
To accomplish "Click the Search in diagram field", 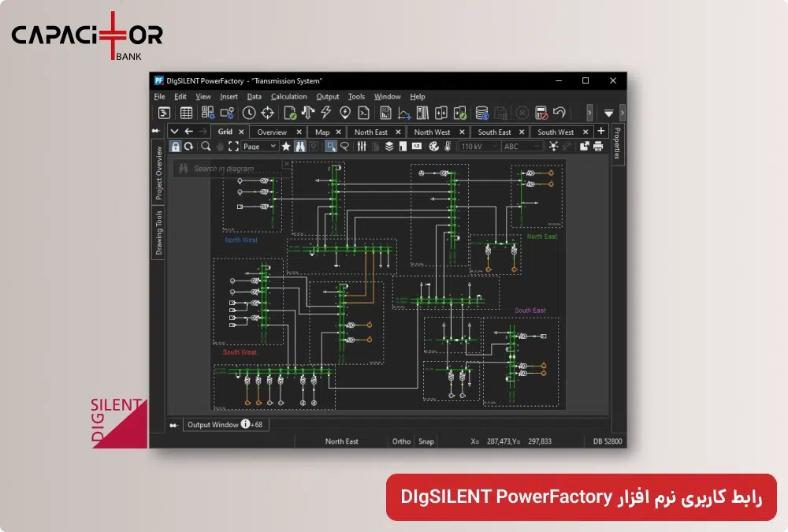I will 231,169.
